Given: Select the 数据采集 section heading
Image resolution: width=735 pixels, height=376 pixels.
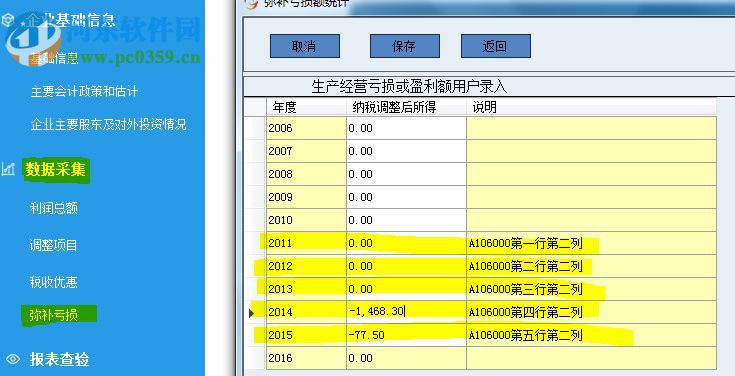Looking at the screenshot, I should pos(56,170).
